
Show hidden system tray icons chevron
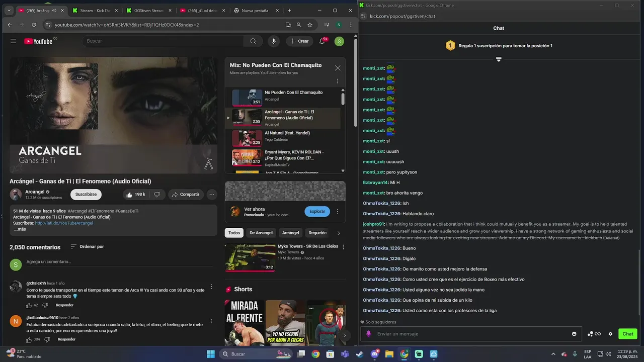tap(553, 354)
